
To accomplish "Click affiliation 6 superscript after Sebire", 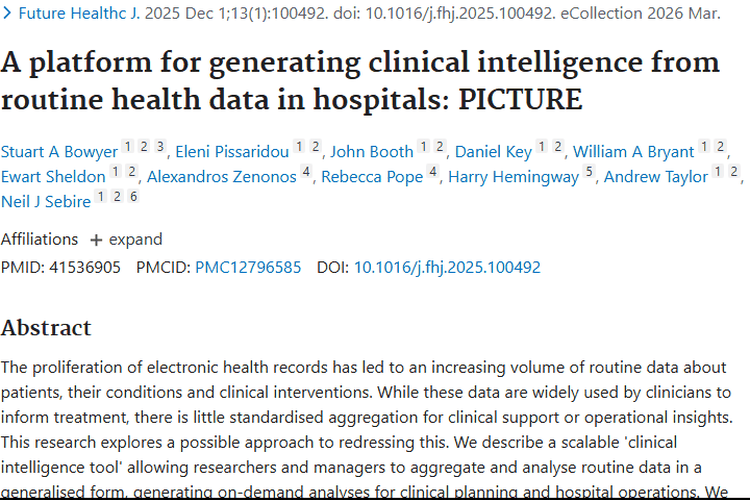I will (133, 199).
